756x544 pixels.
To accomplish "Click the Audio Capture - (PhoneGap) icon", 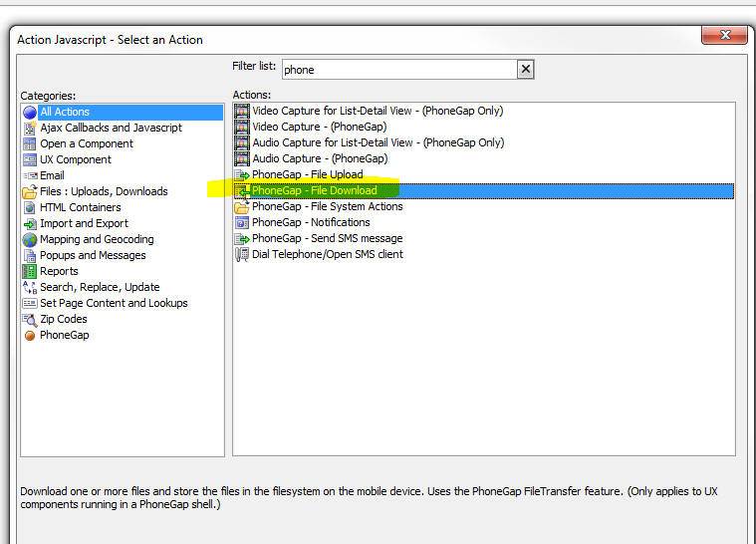I will [242, 158].
